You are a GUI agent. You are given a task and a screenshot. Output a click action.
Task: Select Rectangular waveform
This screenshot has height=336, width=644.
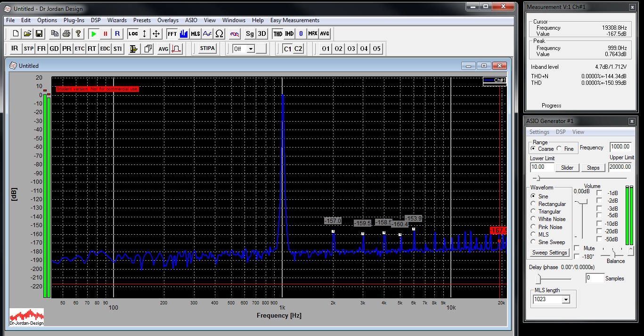pos(533,204)
